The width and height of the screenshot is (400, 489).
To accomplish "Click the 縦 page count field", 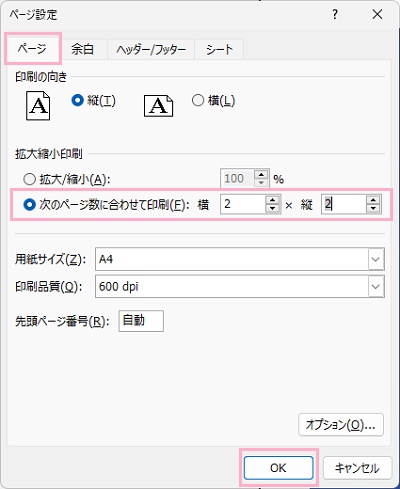I will (344, 204).
